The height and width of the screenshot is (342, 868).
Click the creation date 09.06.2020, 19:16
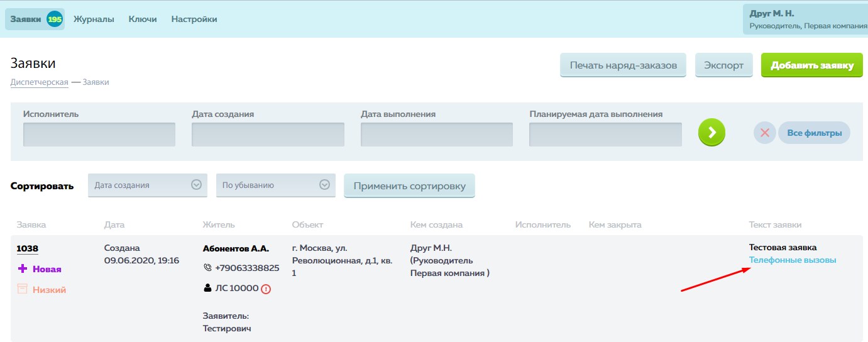[x=141, y=260]
